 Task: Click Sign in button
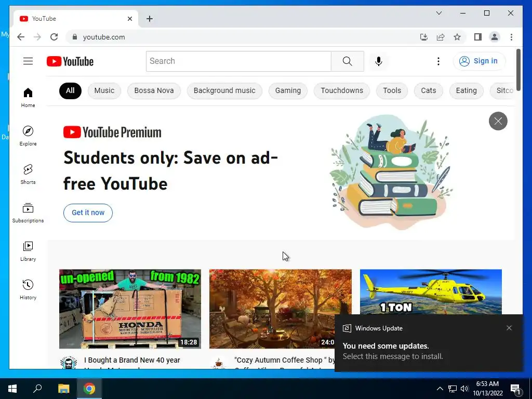[x=479, y=61]
